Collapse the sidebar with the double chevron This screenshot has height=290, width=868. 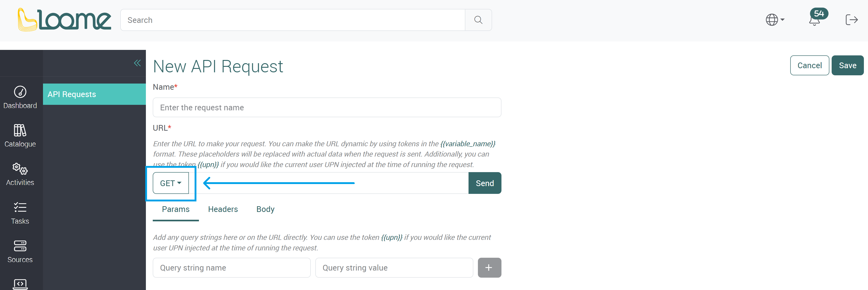click(137, 62)
